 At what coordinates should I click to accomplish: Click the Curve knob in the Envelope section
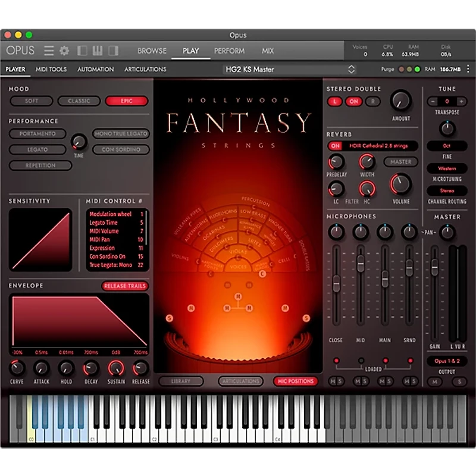click(x=17, y=369)
